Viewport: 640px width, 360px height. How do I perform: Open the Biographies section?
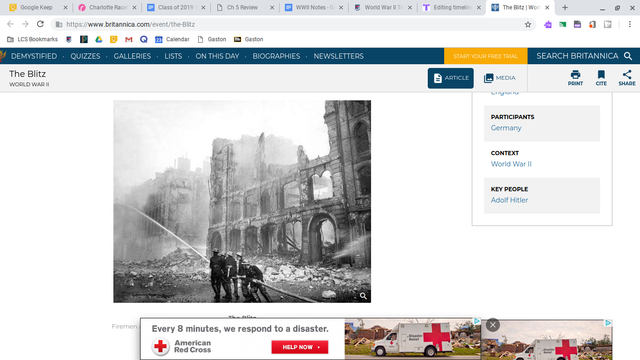pyautogui.click(x=276, y=56)
